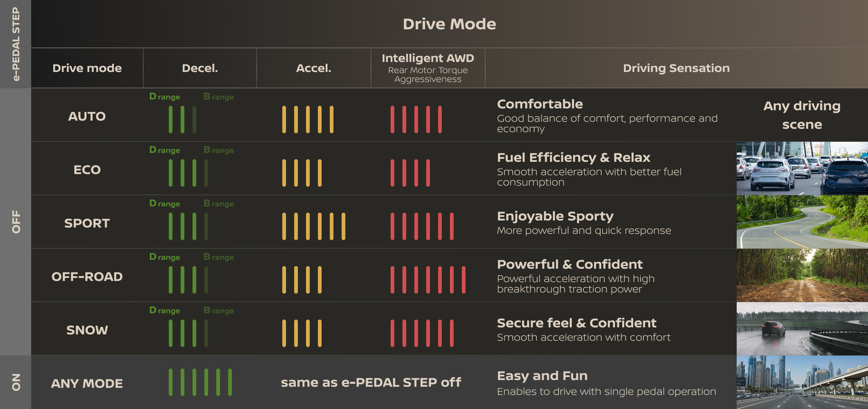Image resolution: width=868 pixels, height=409 pixels.
Task: Click the traffic jam photo thumbnail
Action: [x=802, y=168]
